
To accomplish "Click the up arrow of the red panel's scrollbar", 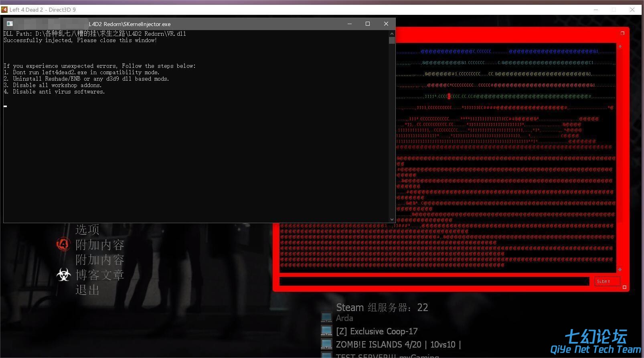I will click(x=620, y=47).
